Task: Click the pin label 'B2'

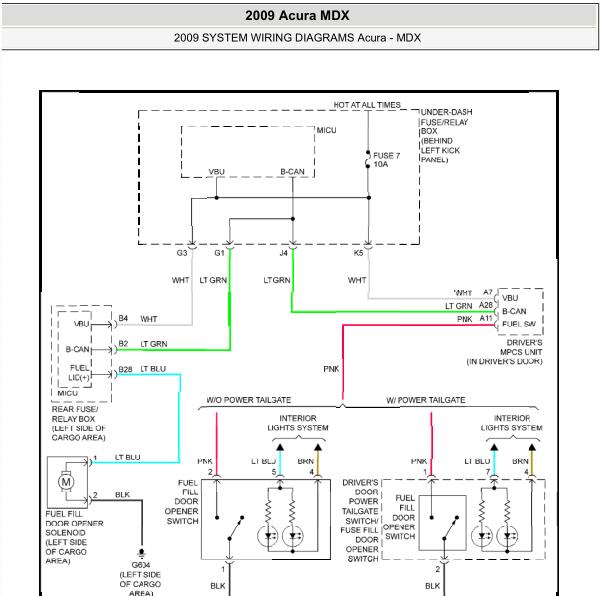Action: coord(123,343)
